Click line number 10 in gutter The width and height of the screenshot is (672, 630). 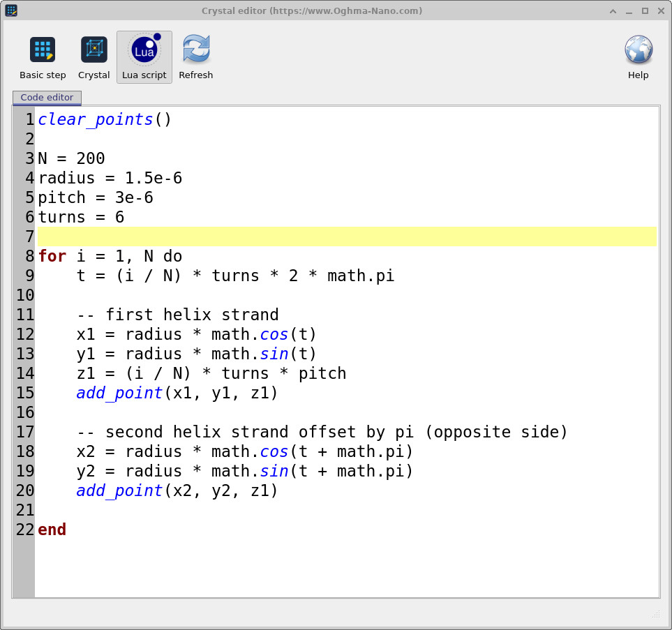click(25, 295)
